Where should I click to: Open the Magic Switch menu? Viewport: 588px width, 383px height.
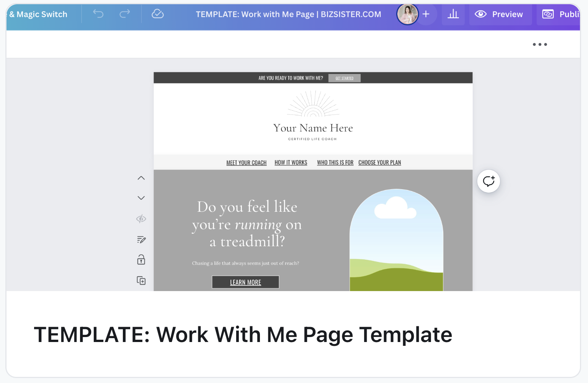[x=38, y=15]
